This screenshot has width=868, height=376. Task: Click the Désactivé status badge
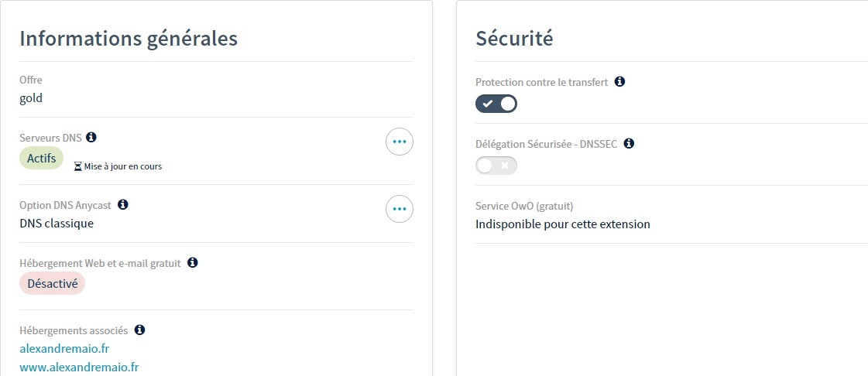pyautogui.click(x=53, y=284)
